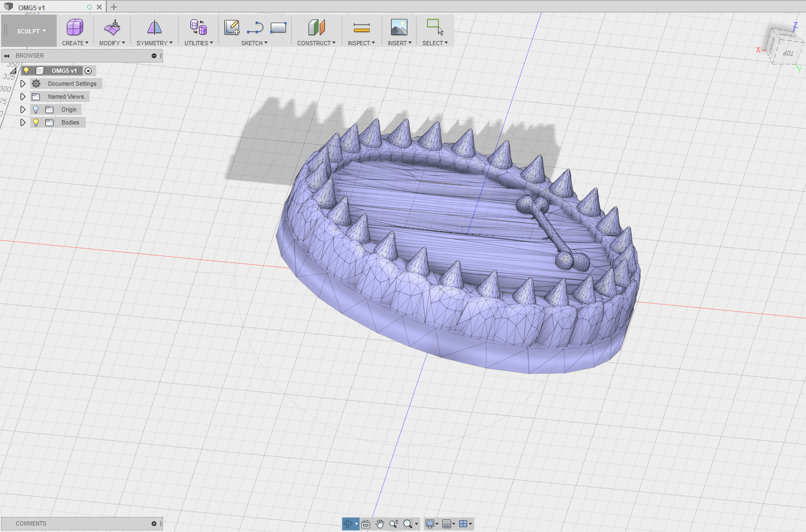The width and height of the screenshot is (806, 532).
Task: Select the Pan hand tool
Action: click(x=380, y=523)
